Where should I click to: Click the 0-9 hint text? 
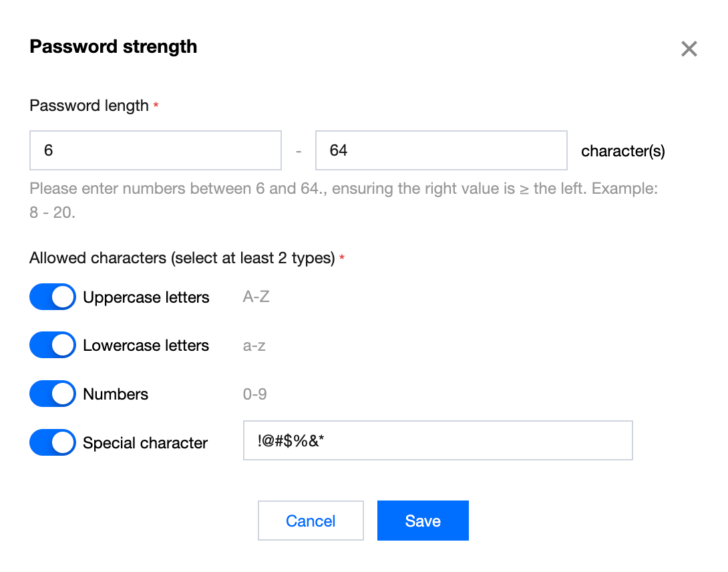(255, 394)
